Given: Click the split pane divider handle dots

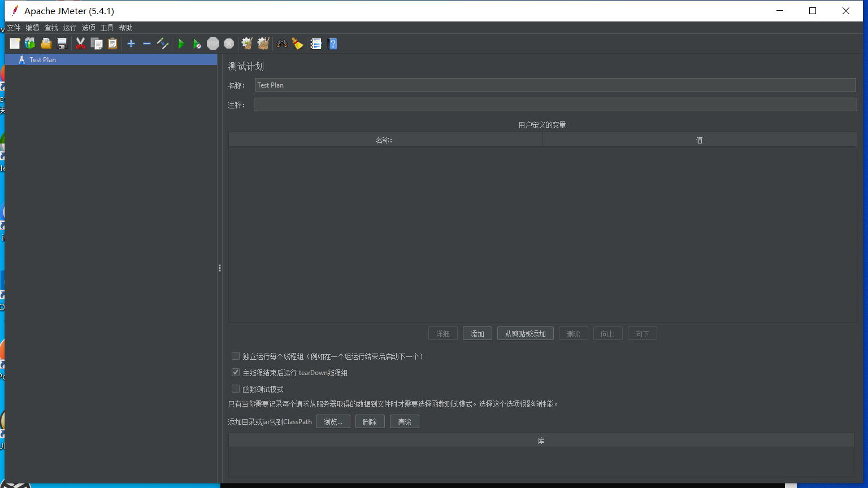Looking at the screenshot, I should point(219,268).
